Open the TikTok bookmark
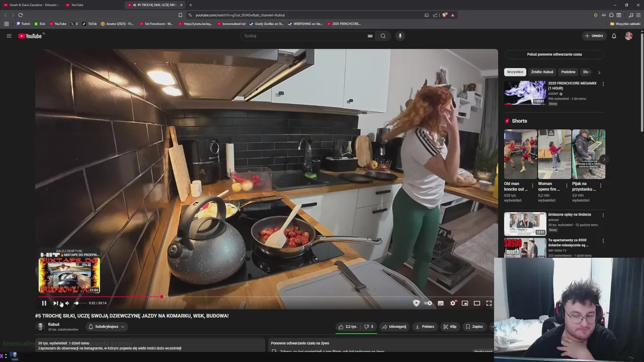This screenshot has width=644, height=362. 89,24
